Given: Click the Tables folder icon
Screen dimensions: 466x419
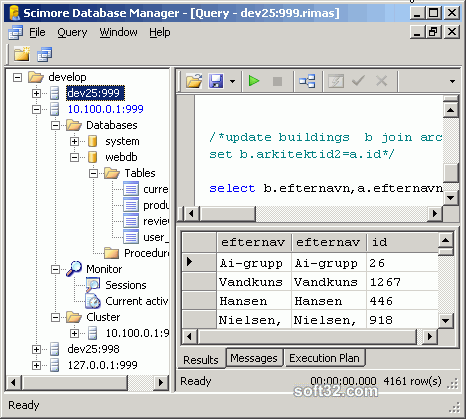Looking at the screenshot, I should 112,173.
